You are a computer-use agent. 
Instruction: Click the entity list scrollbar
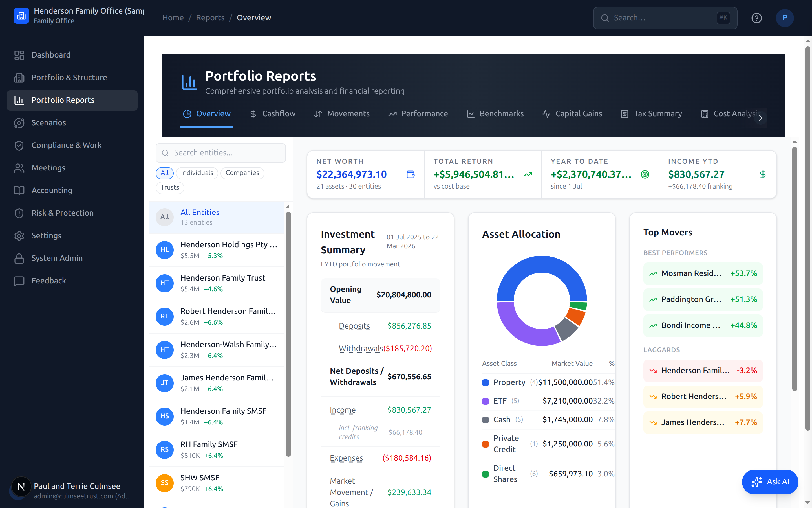click(288, 334)
